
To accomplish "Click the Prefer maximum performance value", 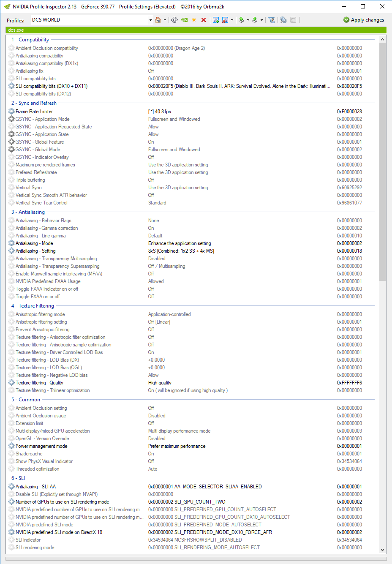I will (177, 446).
